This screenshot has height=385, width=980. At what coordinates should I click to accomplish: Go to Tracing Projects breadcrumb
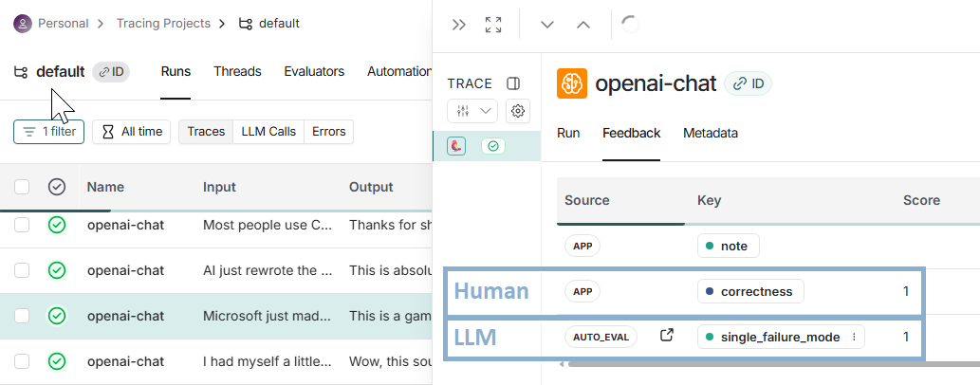[x=163, y=24]
